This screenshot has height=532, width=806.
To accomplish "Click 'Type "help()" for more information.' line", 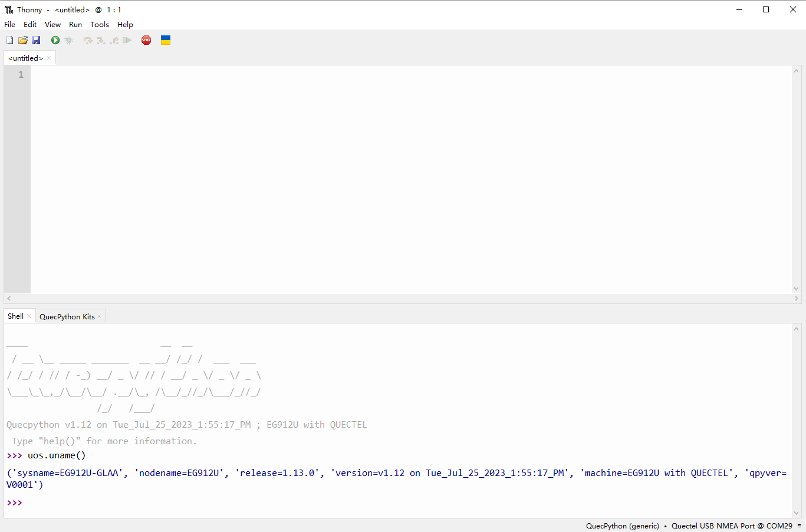I will coord(104,441).
